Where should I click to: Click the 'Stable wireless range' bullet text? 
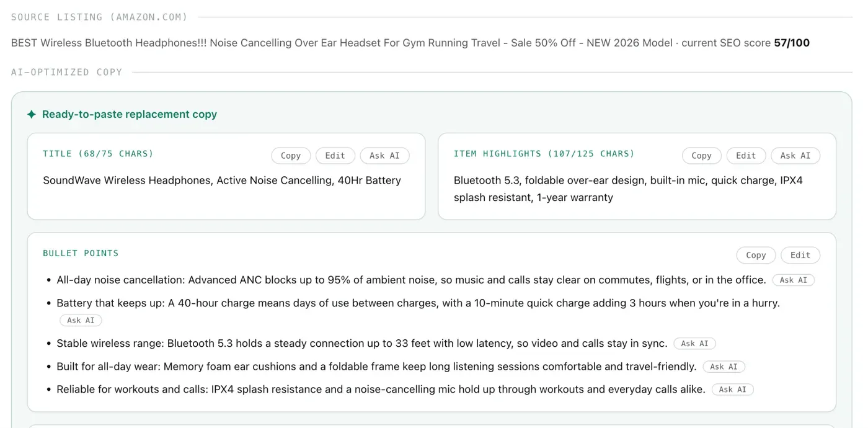click(x=362, y=344)
